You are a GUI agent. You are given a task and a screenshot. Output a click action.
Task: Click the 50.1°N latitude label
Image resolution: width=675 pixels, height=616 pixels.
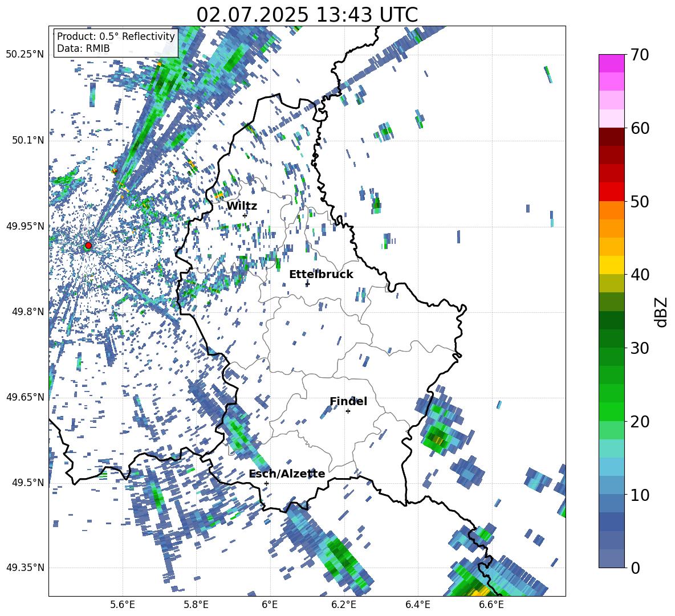(x=28, y=140)
